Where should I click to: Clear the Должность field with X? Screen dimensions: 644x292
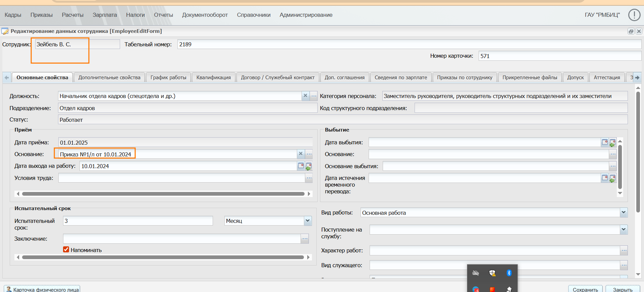tap(305, 96)
